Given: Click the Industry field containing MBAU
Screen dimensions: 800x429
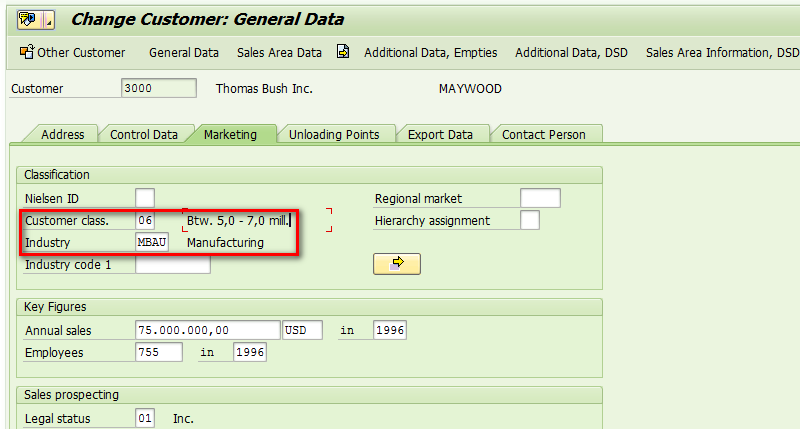Looking at the screenshot, I should [x=152, y=242].
